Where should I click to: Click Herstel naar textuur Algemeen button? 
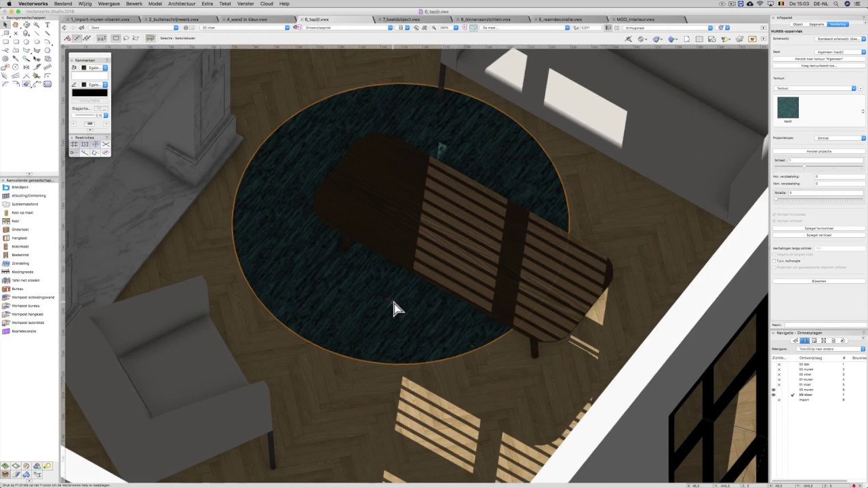[819, 59]
